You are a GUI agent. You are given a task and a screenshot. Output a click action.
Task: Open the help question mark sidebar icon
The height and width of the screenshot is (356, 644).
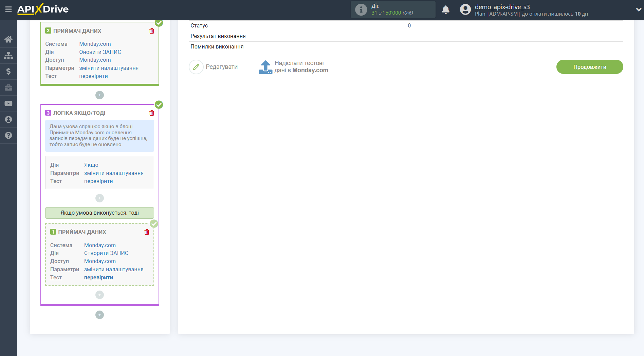point(8,135)
